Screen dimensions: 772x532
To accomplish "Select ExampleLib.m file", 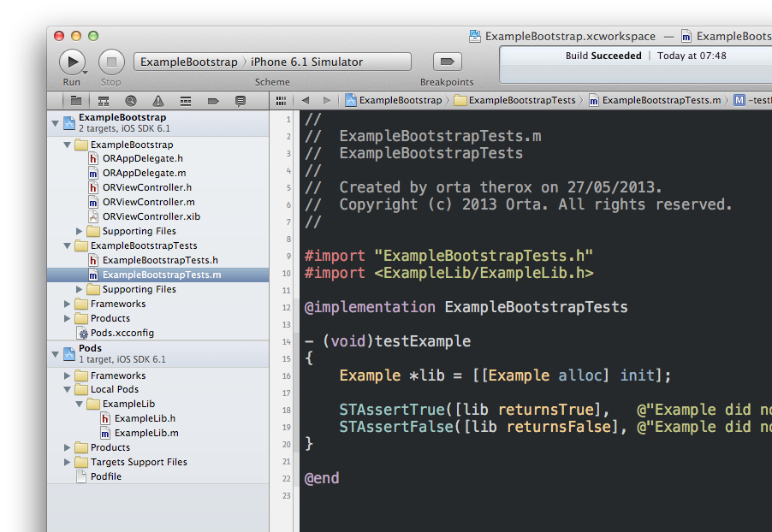I will pos(157,433).
